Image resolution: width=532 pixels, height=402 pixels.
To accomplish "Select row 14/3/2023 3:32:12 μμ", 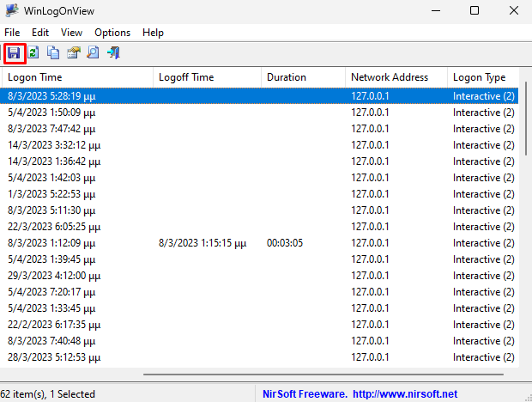I will point(259,145).
